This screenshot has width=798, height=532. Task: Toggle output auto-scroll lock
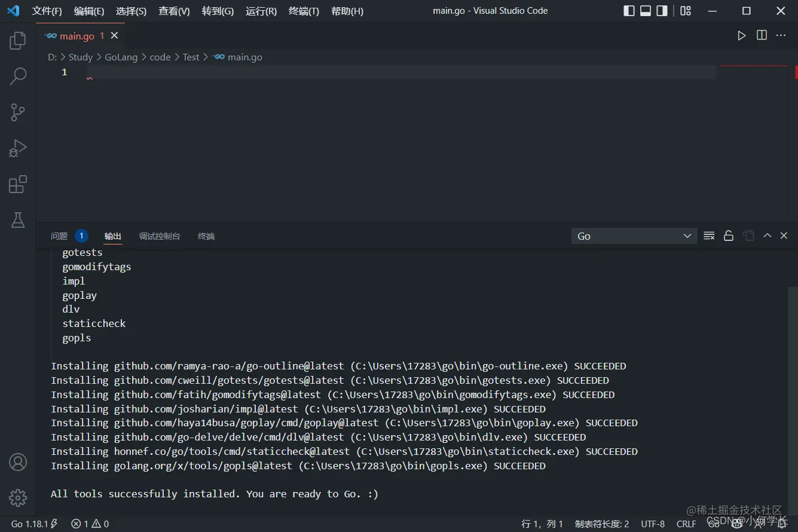tap(728, 236)
